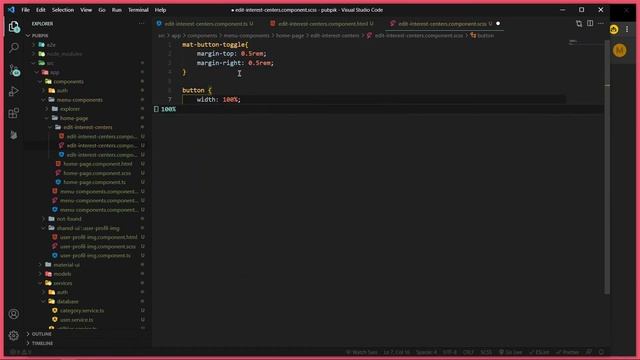Expand the material-ui folder

click(66, 264)
